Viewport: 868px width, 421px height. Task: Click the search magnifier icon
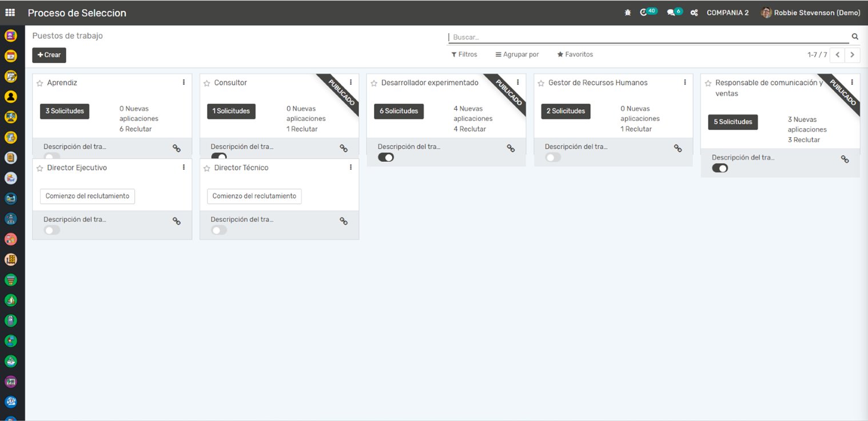coord(855,37)
